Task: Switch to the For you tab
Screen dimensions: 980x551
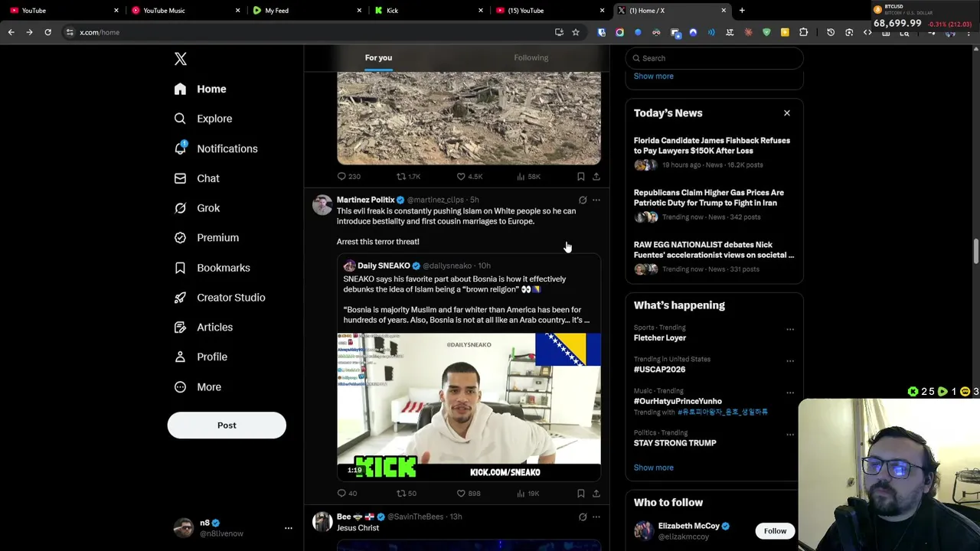Action: (378, 58)
